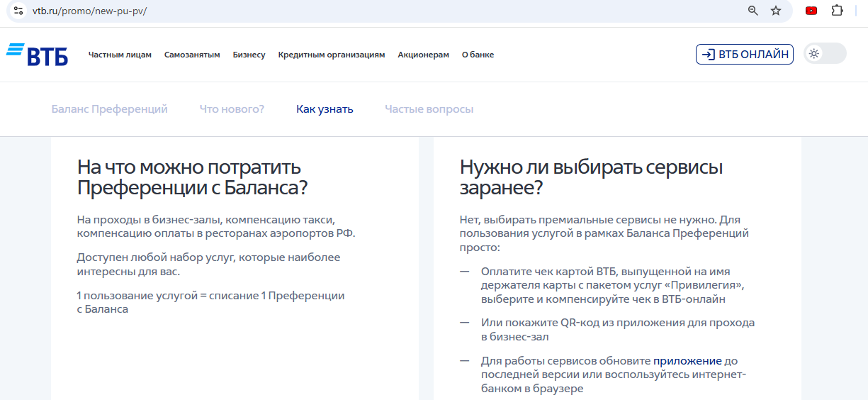Select the Как узнать tab
868x400 pixels.
[325, 109]
